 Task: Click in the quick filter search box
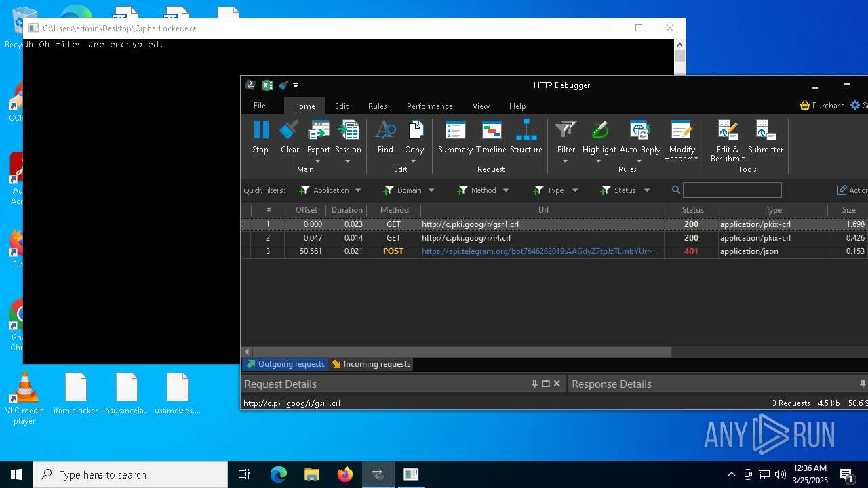pos(732,190)
